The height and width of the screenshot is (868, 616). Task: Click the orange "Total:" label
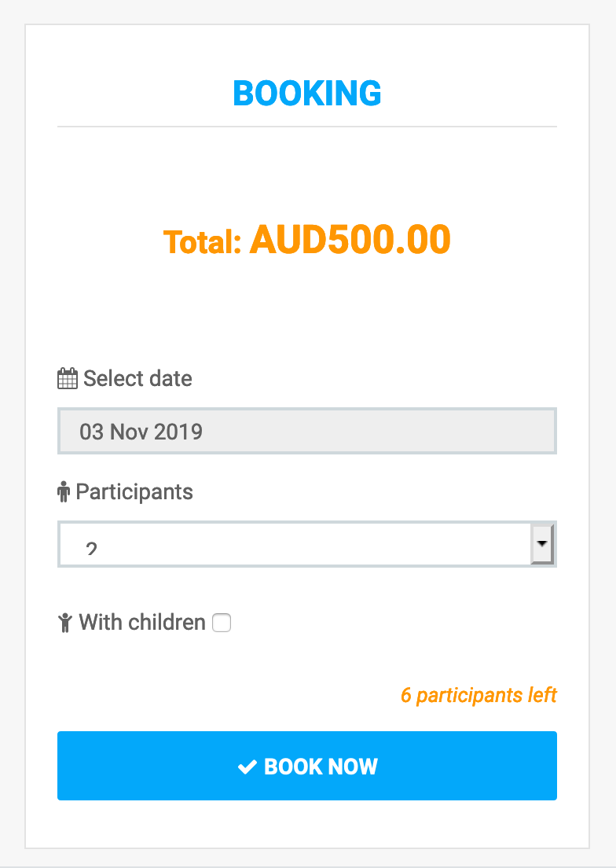tap(202, 243)
